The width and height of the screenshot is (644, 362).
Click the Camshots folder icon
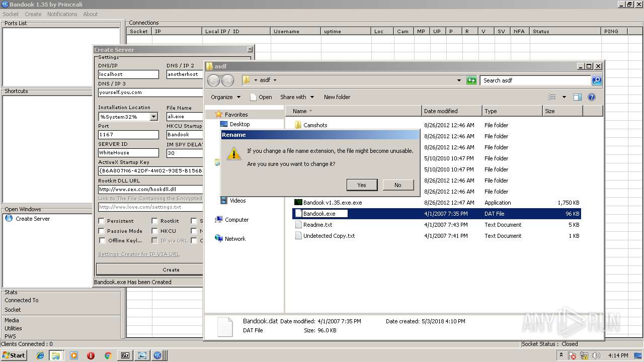pyautogui.click(x=298, y=125)
